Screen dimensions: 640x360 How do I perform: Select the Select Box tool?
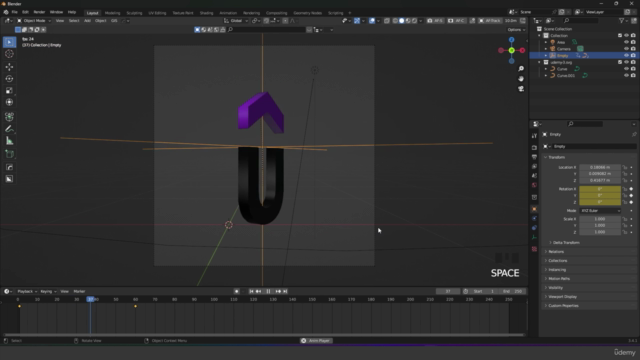(x=9, y=42)
